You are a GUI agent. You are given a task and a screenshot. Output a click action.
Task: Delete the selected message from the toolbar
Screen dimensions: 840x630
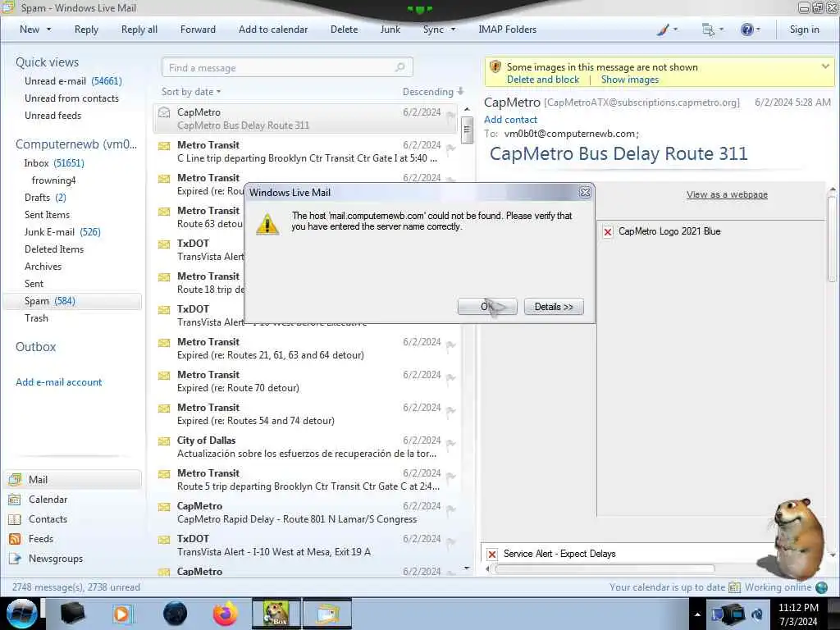[x=344, y=30]
